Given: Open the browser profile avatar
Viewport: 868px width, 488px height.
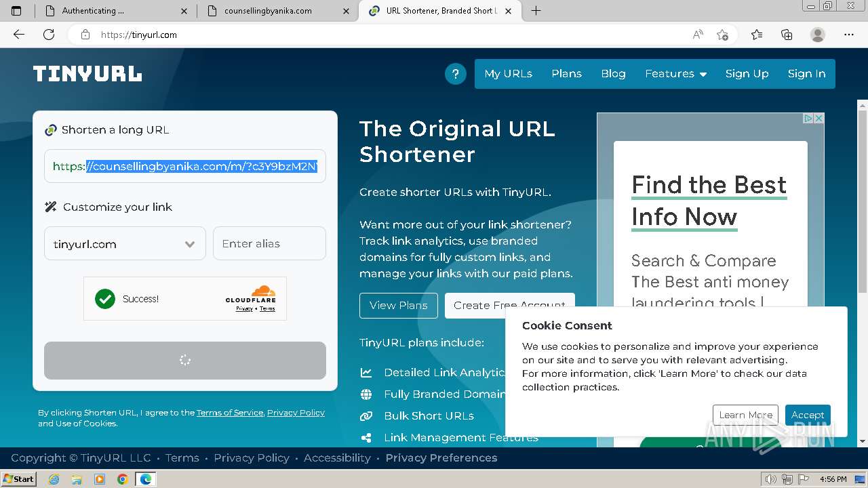Looking at the screenshot, I should pyautogui.click(x=818, y=35).
